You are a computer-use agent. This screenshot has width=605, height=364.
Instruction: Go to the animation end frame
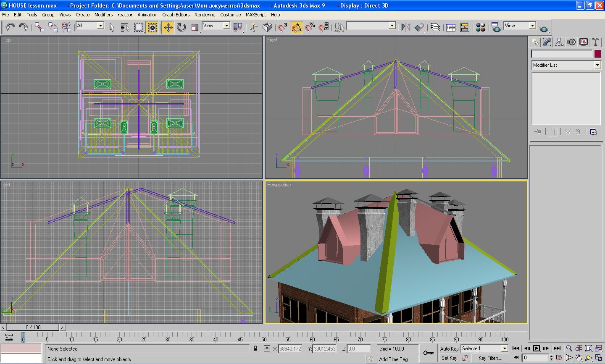pos(557,348)
